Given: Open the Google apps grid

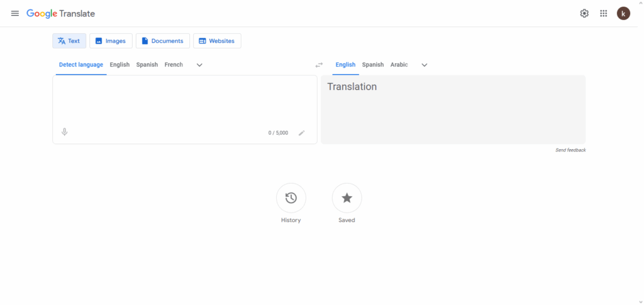Looking at the screenshot, I should [x=603, y=14].
